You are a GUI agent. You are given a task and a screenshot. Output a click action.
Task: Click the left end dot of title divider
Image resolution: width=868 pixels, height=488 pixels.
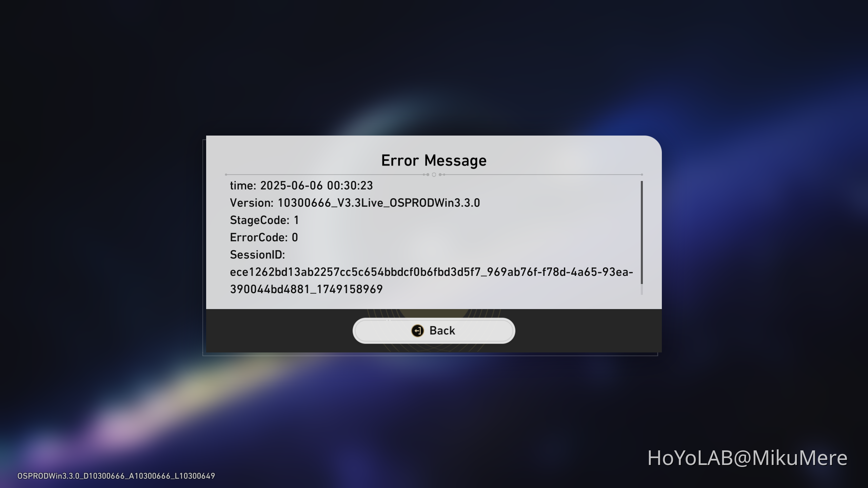226,175
